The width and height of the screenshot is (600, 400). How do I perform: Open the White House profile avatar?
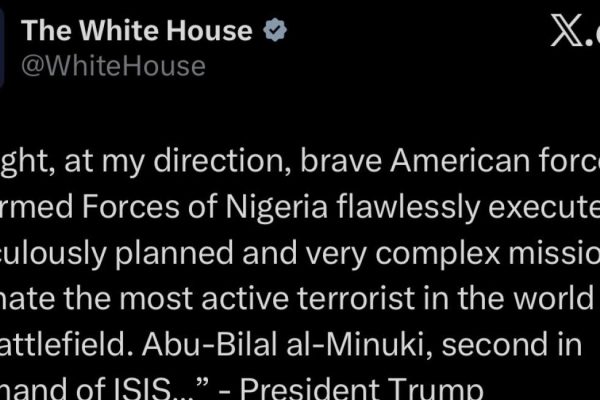tap(2, 48)
